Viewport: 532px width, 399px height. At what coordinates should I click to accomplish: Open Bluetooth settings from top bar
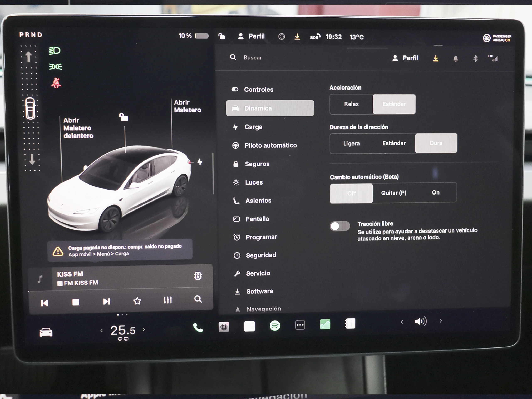[475, 58]
